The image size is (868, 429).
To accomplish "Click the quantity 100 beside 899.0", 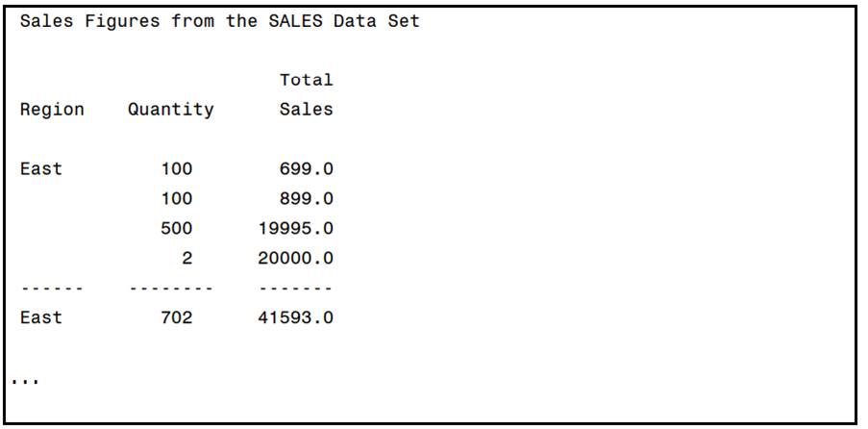I will coord(176,199).
